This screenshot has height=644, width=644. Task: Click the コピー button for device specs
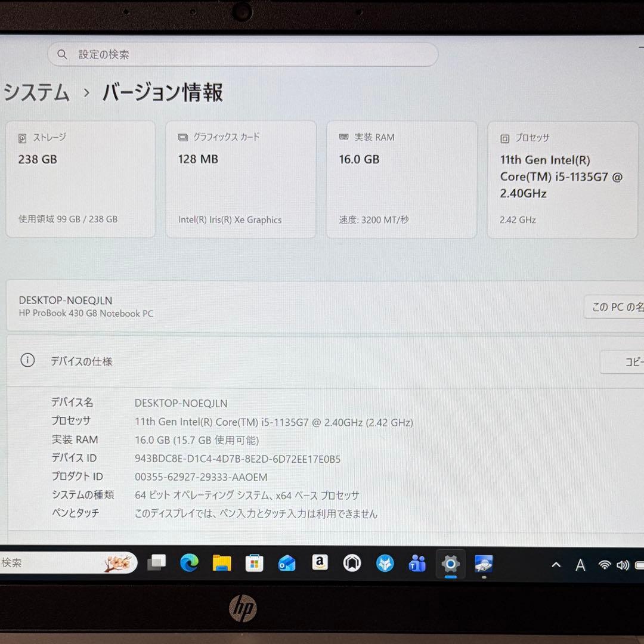(622, 362)
